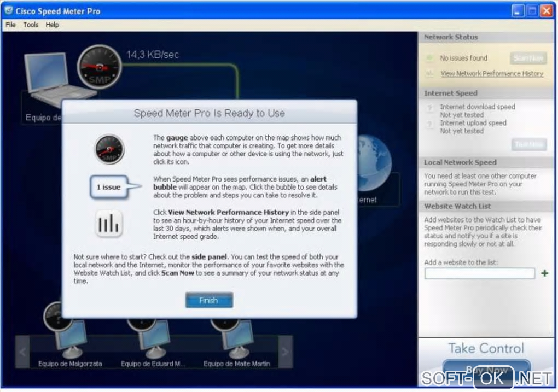
Task: Open the Tools menu
Action: click(x=31, y=25)
